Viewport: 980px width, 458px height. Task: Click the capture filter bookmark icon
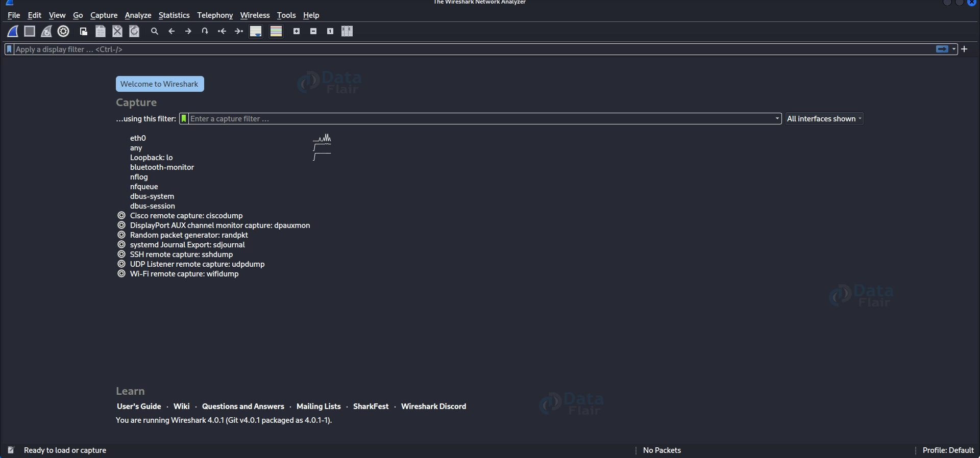tap(184, 119)
